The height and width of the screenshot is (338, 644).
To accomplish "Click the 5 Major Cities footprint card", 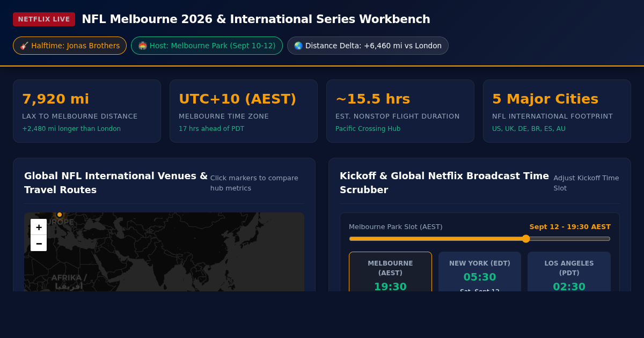I will click(x=557, y=111).
